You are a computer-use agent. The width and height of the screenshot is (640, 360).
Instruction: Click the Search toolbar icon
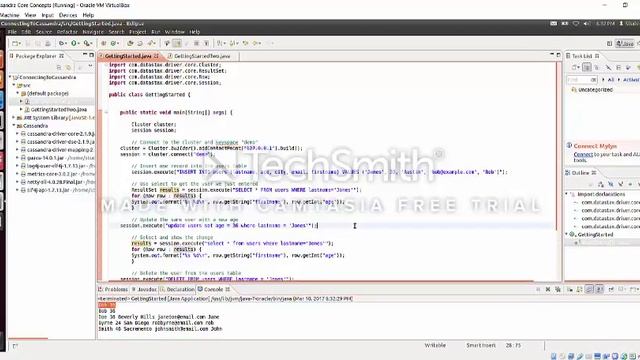(151, 43)
